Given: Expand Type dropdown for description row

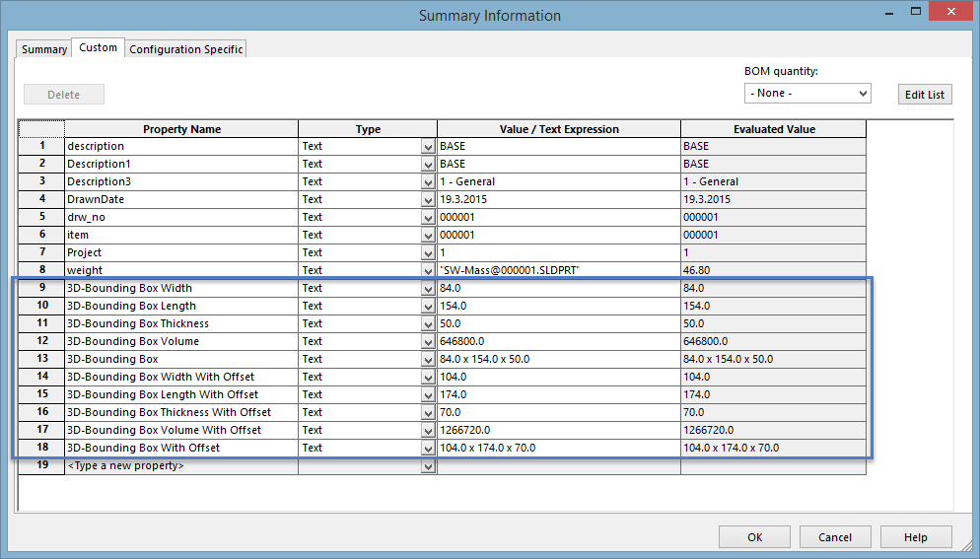Looking at the screenshot, I should [x=428, y=146].
